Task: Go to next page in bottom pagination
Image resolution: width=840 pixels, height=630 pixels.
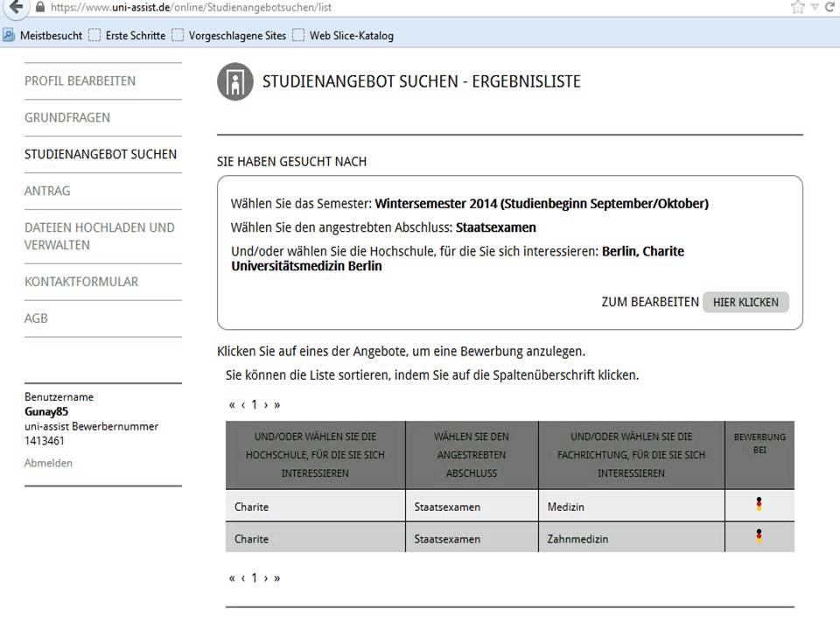Action: (x=266, y=578)
